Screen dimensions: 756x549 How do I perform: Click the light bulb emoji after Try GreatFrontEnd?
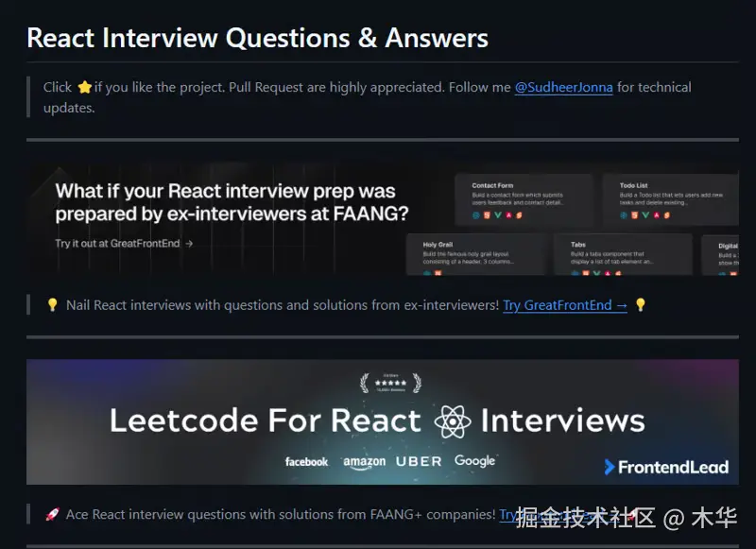pyautogui.click(x=641, y=304)
